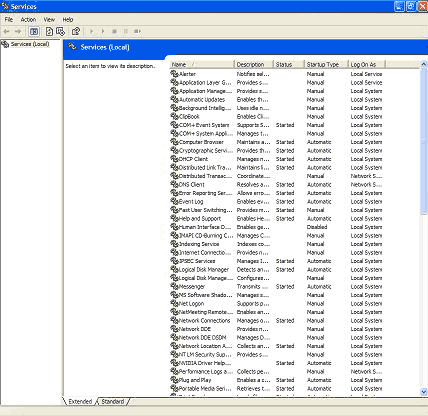Switch to the Standard tab
Viewport: 428px width, 416px height.
[x=113, y=401]
